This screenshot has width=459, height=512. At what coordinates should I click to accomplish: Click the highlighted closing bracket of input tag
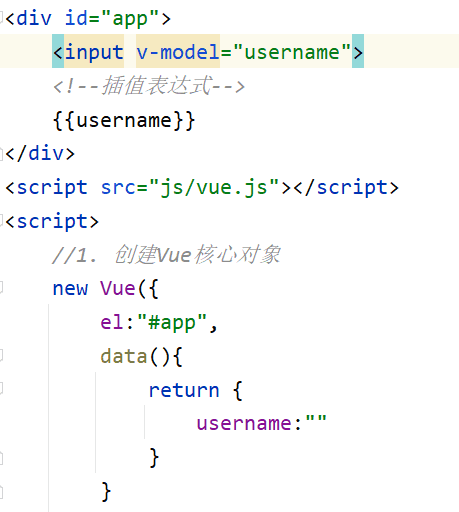358,51
